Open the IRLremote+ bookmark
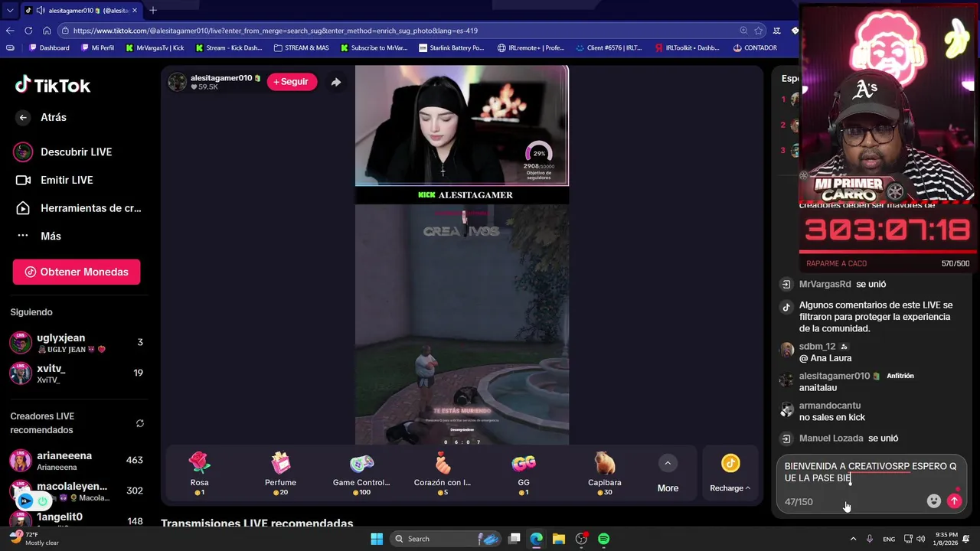980x551 pixels. coord(531,47)
